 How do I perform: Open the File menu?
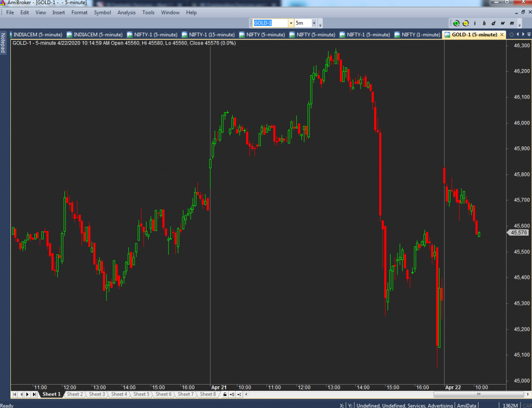coord(10,12)
